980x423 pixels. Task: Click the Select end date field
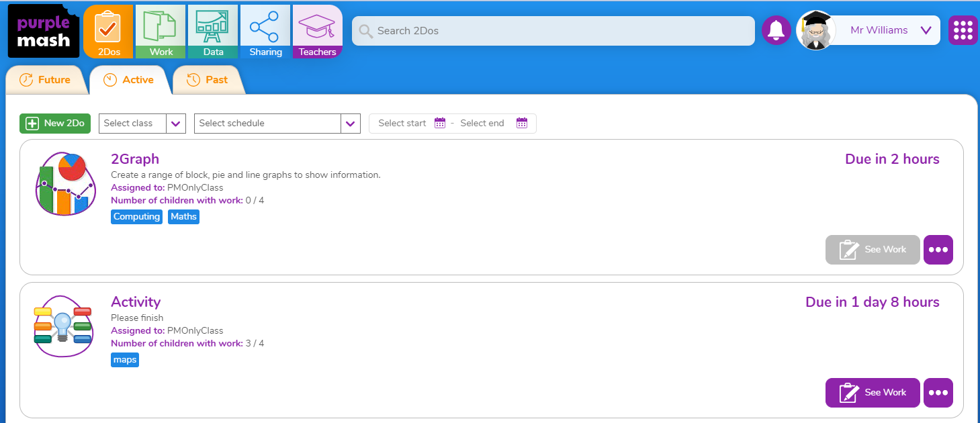pyautogui.click(x=482, y=124)
